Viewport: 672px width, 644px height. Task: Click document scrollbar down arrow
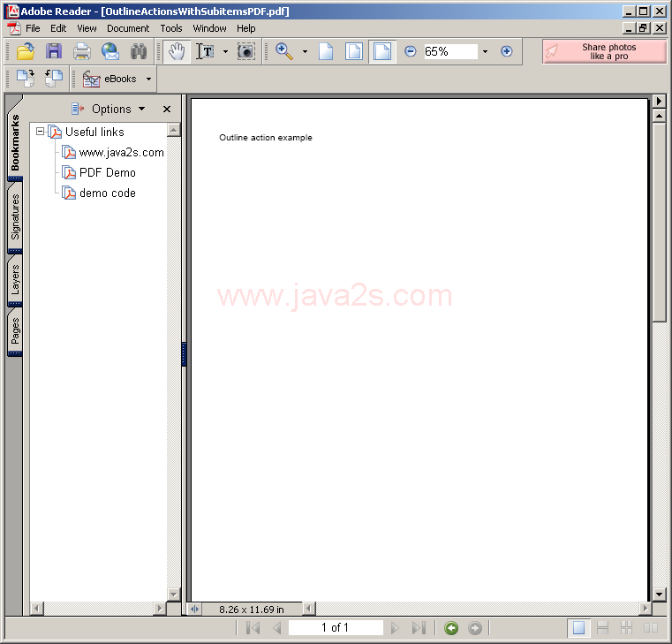coord(659,595)
